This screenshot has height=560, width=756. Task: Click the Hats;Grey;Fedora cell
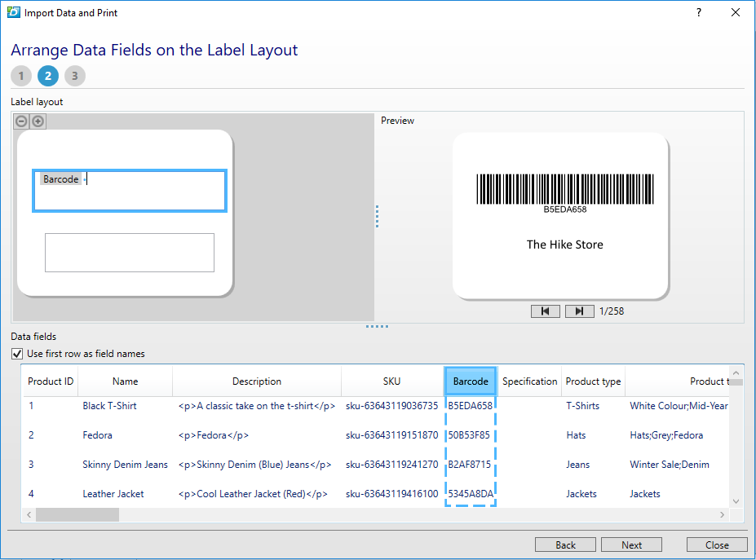point(666,435)
